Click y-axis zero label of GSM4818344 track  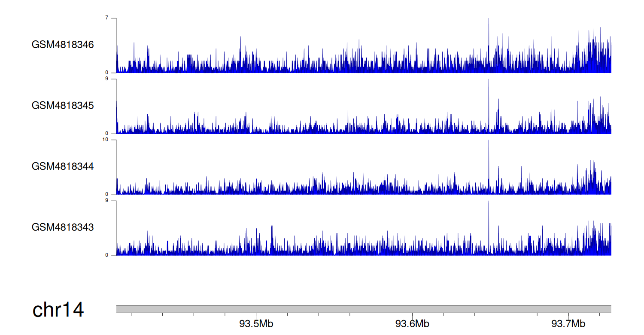coord(113,194)
